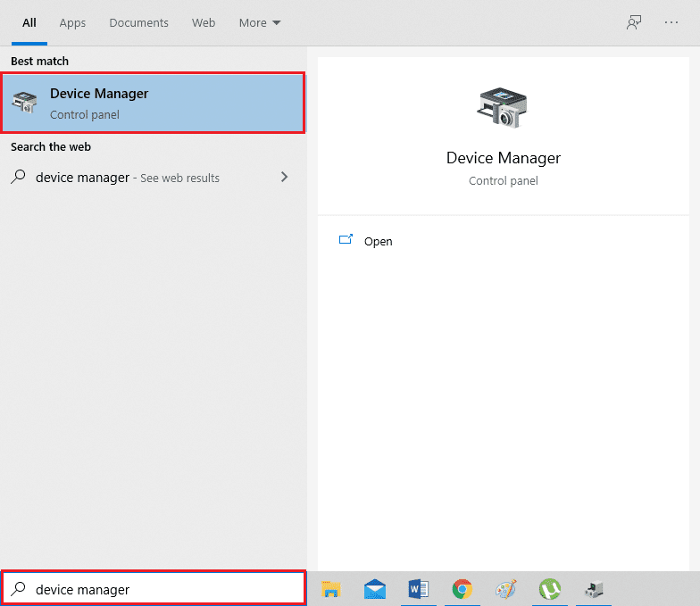Open Device Manager best match result
Screen dimensions: 700x606
(x=154, y=104)
